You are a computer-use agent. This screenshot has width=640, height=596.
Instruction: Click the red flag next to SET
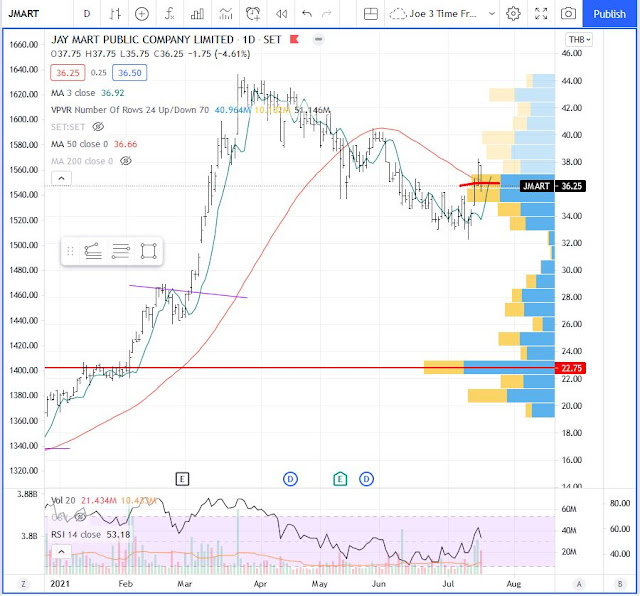click(x=294, y=39)
